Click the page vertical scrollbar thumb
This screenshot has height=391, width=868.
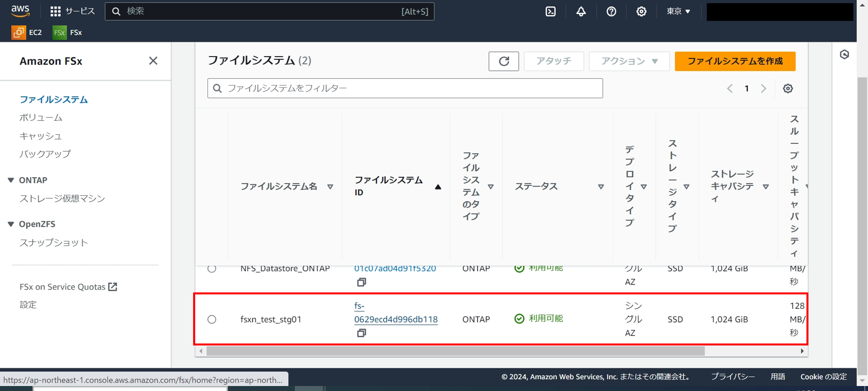coord(862,226)
